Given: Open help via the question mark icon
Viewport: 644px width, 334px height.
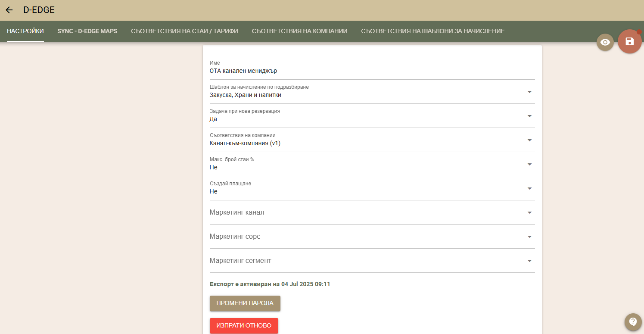Looking at the screenshot, I should point(633,322).
